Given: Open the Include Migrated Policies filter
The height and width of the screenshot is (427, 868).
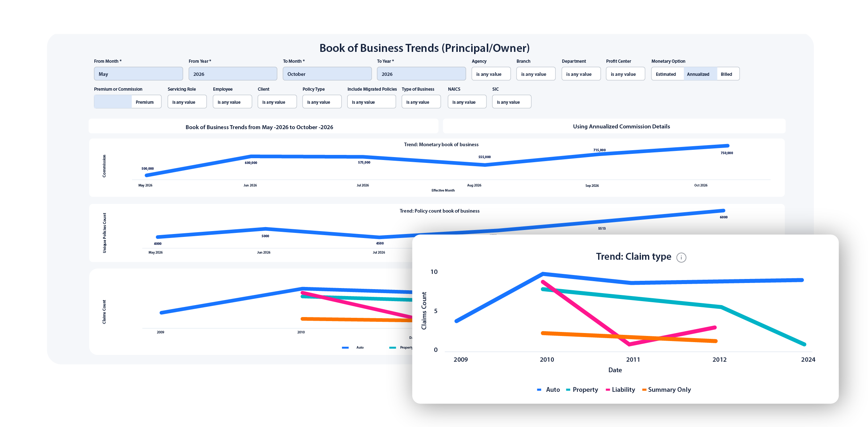Looking at the screenshot, I should tap(371, 102).
